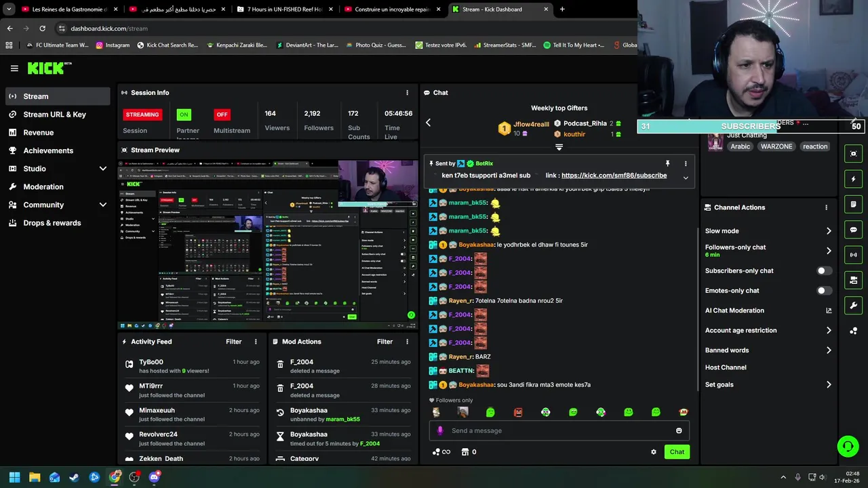Send message with green Chat button
868x488 pixels.
tap(677, 452)
